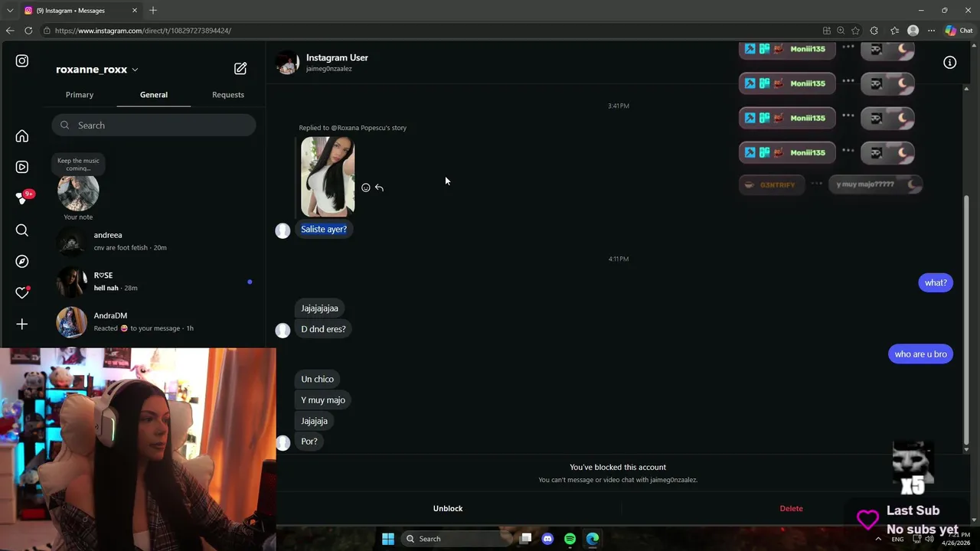Open Reels icon in sidebar
Viewport: 980px width, 551px height.
[x=22, y=167]
